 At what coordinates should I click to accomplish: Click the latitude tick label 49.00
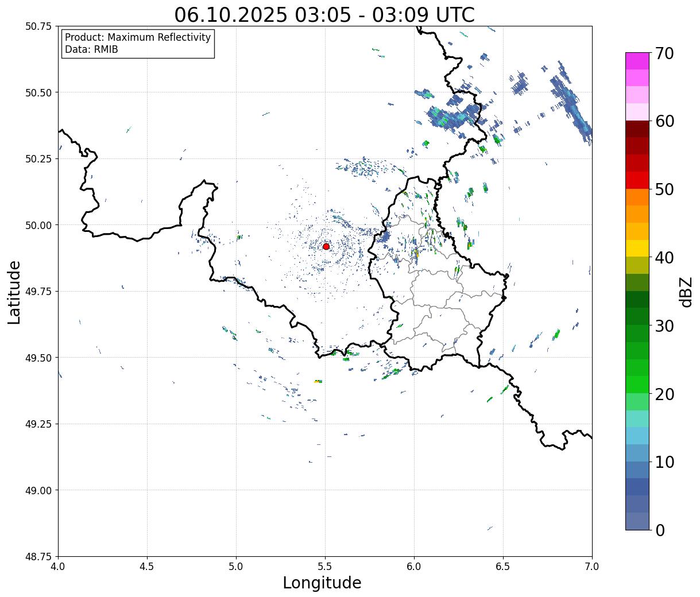[x=38, y=490]
